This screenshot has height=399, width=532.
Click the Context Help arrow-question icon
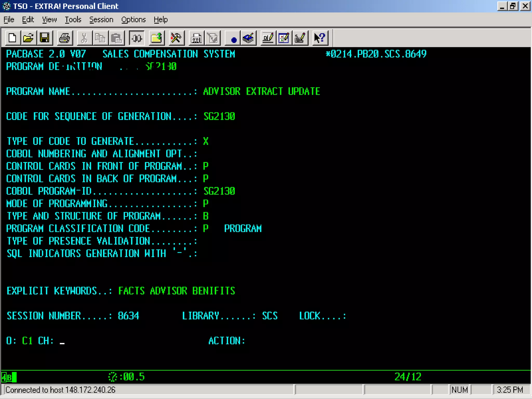coord(320,38)
